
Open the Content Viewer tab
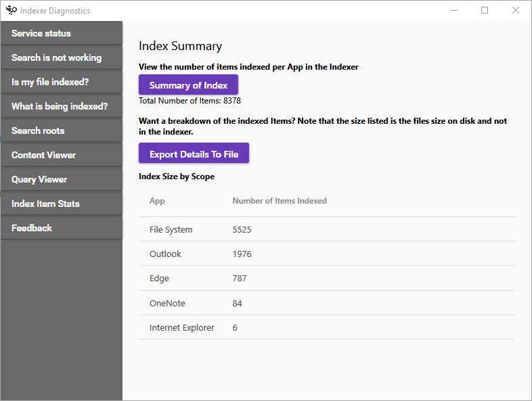click(61, 155)
